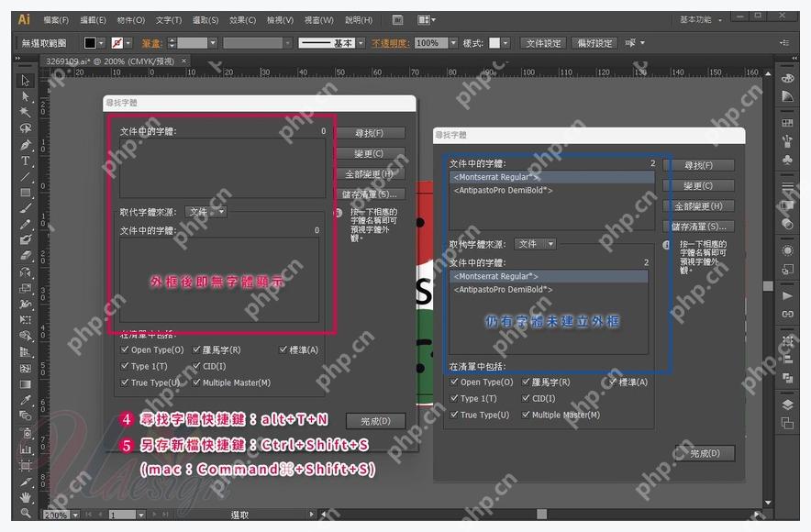Open the 文字(T) menu
This screenshot has height=532, width=811.
[x=169, y=20]
